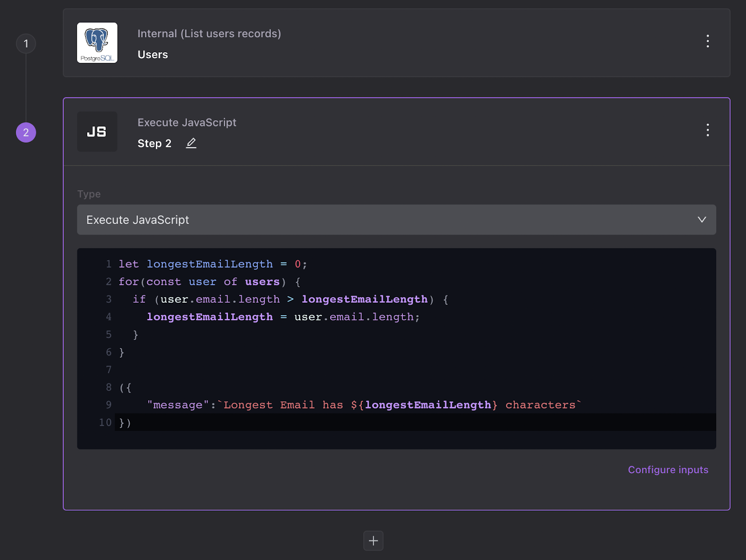Click the chevron arrow in the Type dropdown
This screenshot has width=746, height=560.
pos(702,220)
